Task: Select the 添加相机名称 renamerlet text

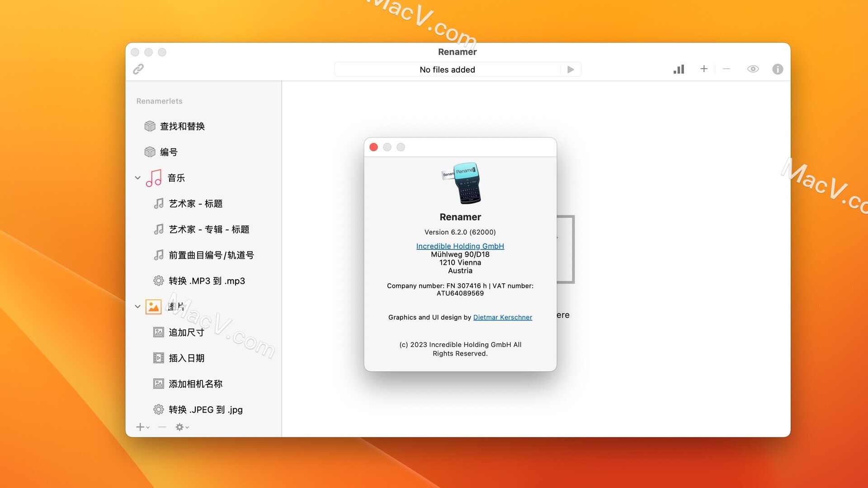Action: 196,384
